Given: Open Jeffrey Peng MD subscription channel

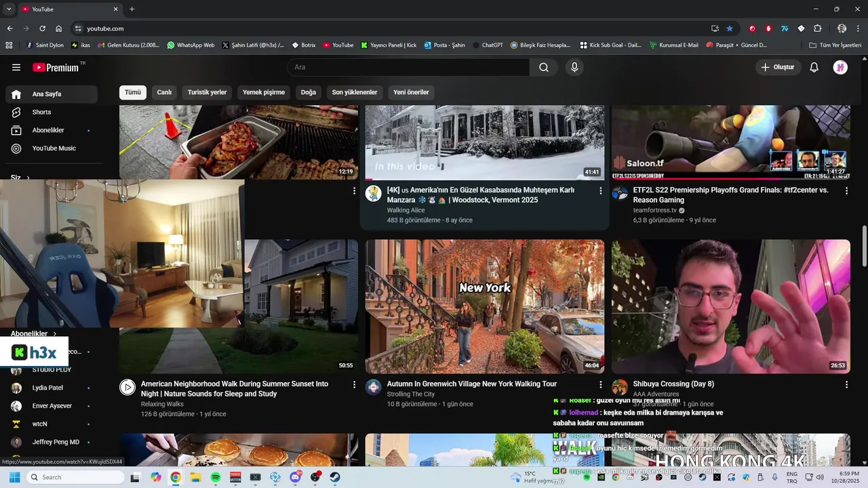Looking at the screenshot, I should 52,442.
